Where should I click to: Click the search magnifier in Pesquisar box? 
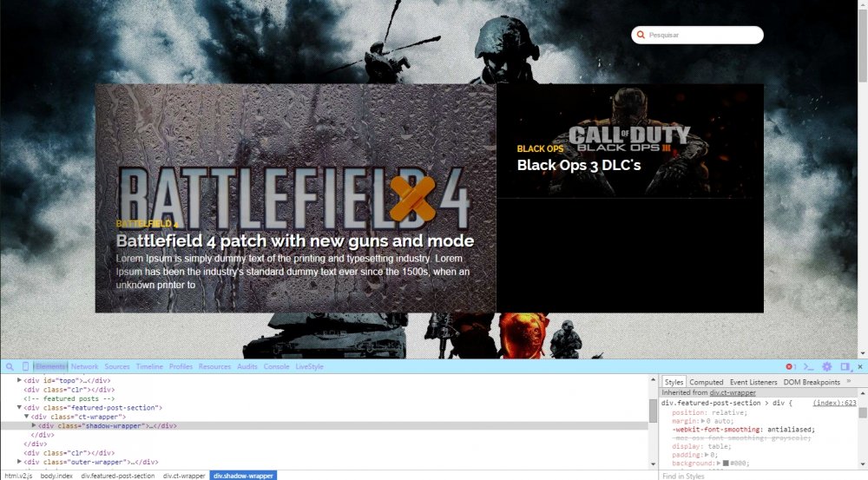(x=641, y=36)
